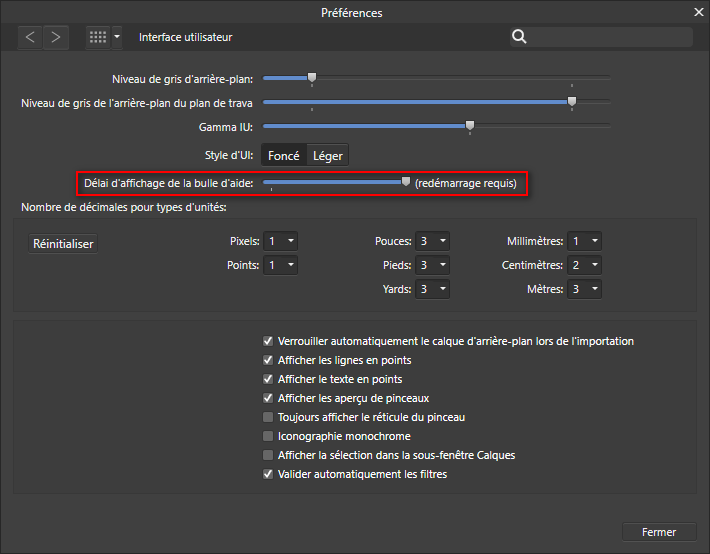The width and height of the screenshot is (710, 554).
Task: Open the Millimètres decimals dropdown
Action: 585,241
